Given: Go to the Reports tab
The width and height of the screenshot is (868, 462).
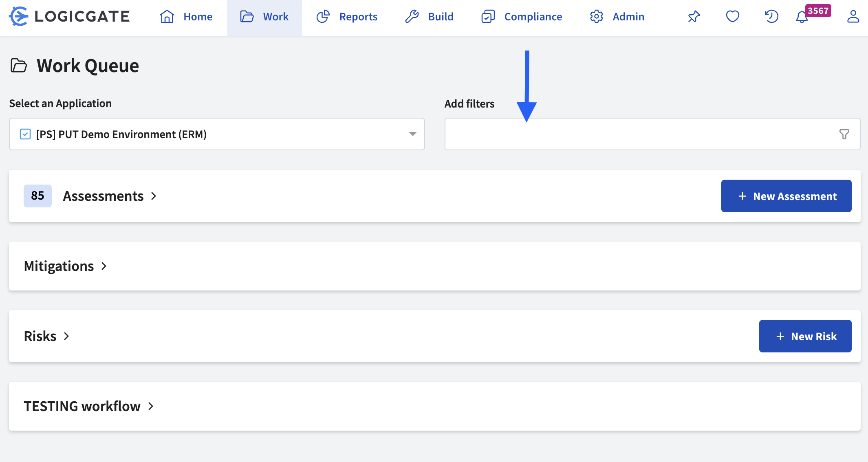Looking at the screenshot, I should (347, 17).
